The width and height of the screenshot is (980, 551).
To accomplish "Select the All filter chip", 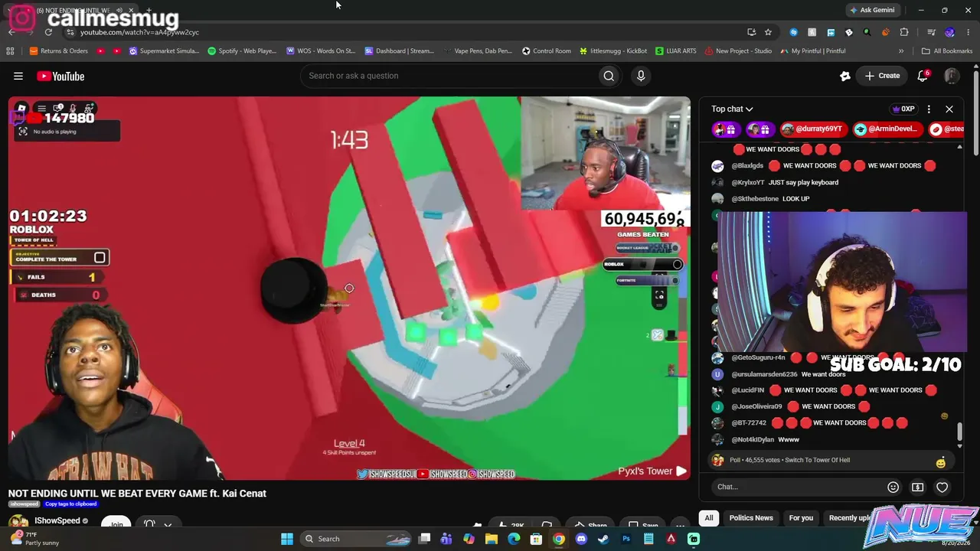I will click(709, 518).
